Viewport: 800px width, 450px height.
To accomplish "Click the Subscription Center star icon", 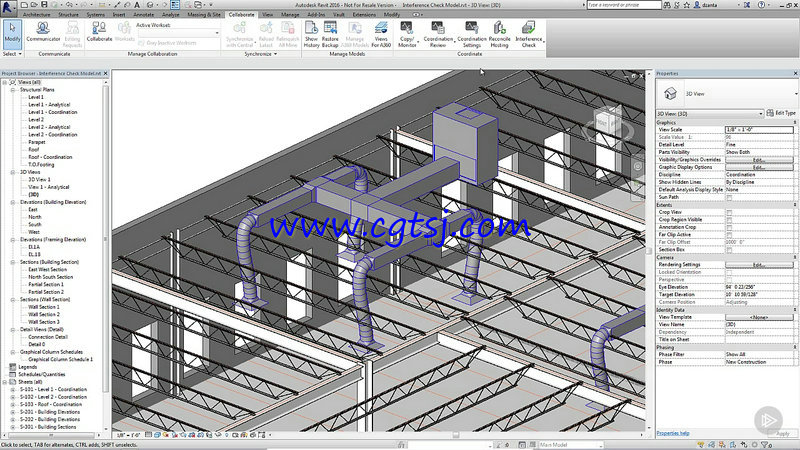I will 687,5.
